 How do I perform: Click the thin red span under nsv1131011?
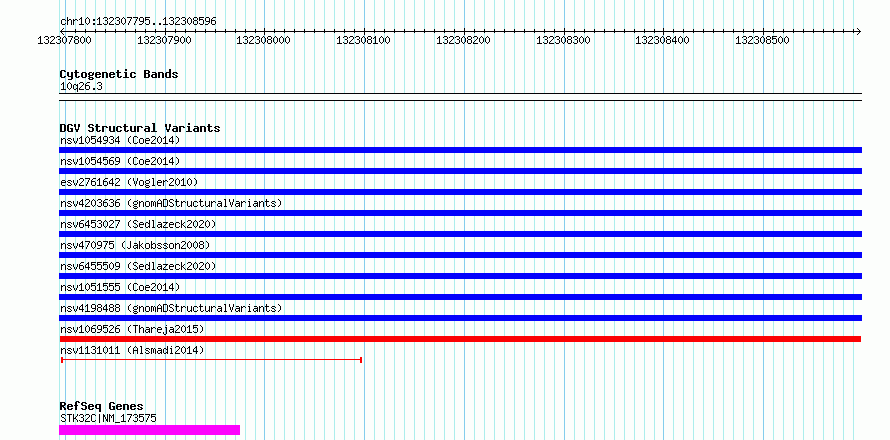click(x=212, y=359)
